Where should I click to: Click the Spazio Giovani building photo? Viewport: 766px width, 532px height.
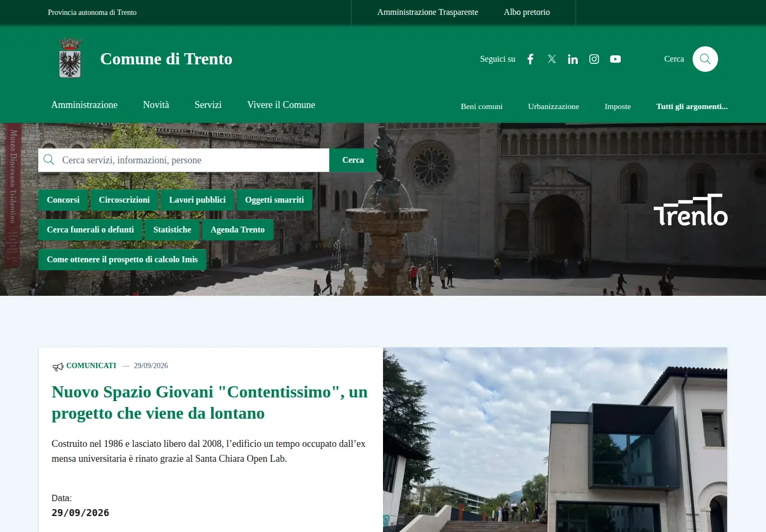(555, 439)
